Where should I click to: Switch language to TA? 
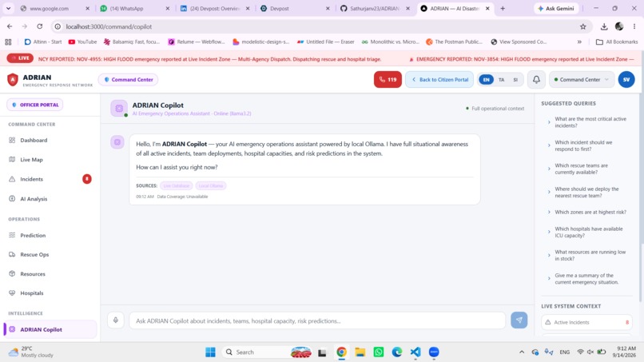pyautogui.click(x=502, y=80)
